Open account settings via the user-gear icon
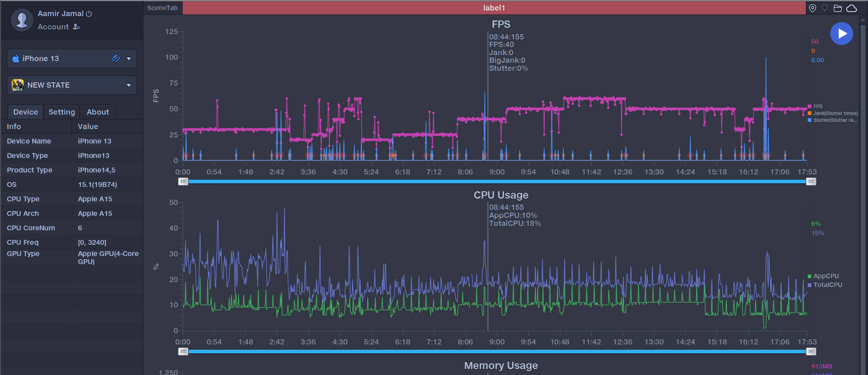Viewport: 868px width, 375px height. pyautogui.click(x=76, y=27)
